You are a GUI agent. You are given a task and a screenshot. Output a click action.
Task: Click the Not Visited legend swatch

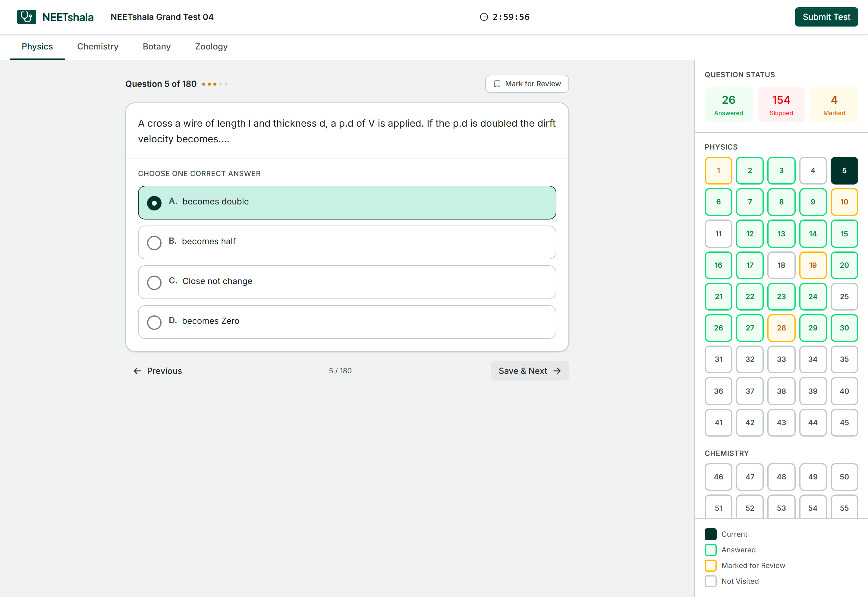(711, 581)
